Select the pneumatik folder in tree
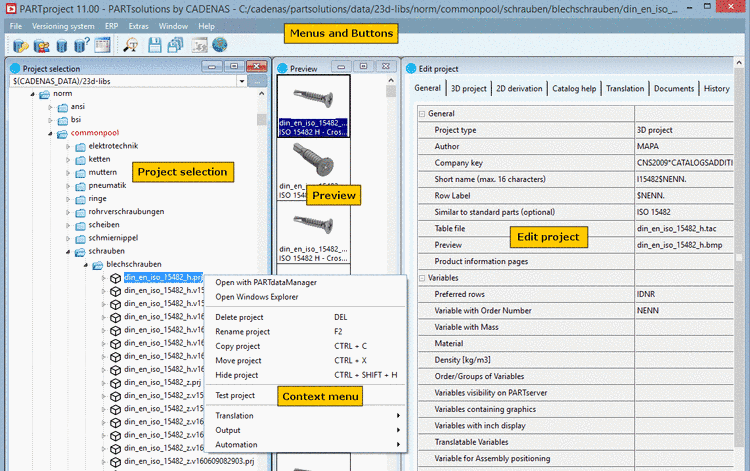 click(x=107, y=186)
